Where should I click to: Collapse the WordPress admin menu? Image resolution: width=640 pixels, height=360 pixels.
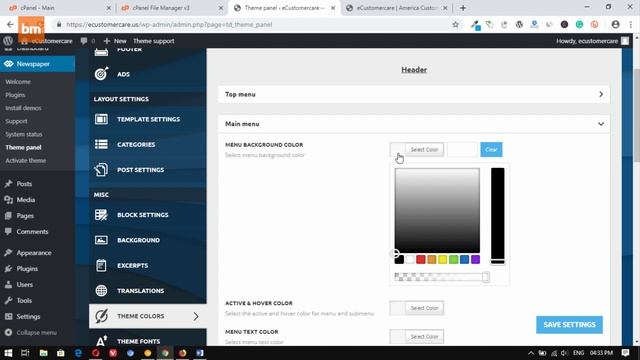tap(31, 332)
